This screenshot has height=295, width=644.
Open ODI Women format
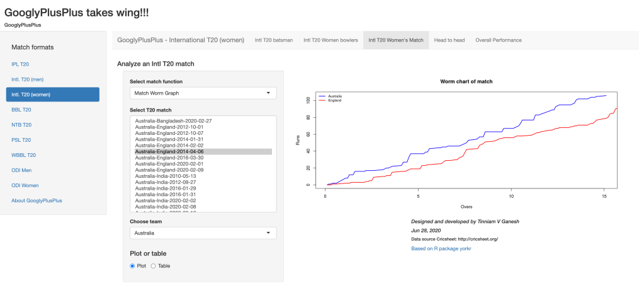pyautogui.click(x=26, y=185)
